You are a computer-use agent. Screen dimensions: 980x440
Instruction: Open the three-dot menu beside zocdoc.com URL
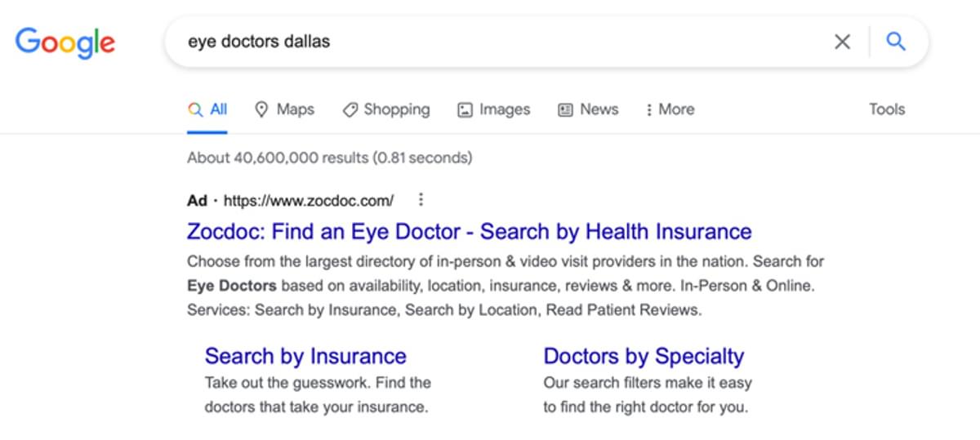pyautogui.click(x=421, y=200)
